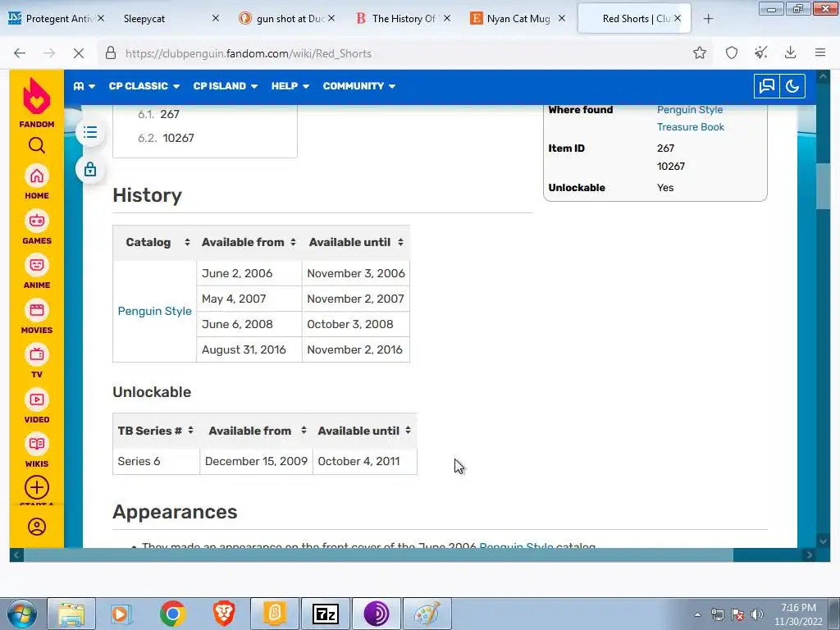The height and width of the screenshot is (630, 840).
Task: Close the Red Shorts tab
Action: pyautogui.click(x=678, y=18)
